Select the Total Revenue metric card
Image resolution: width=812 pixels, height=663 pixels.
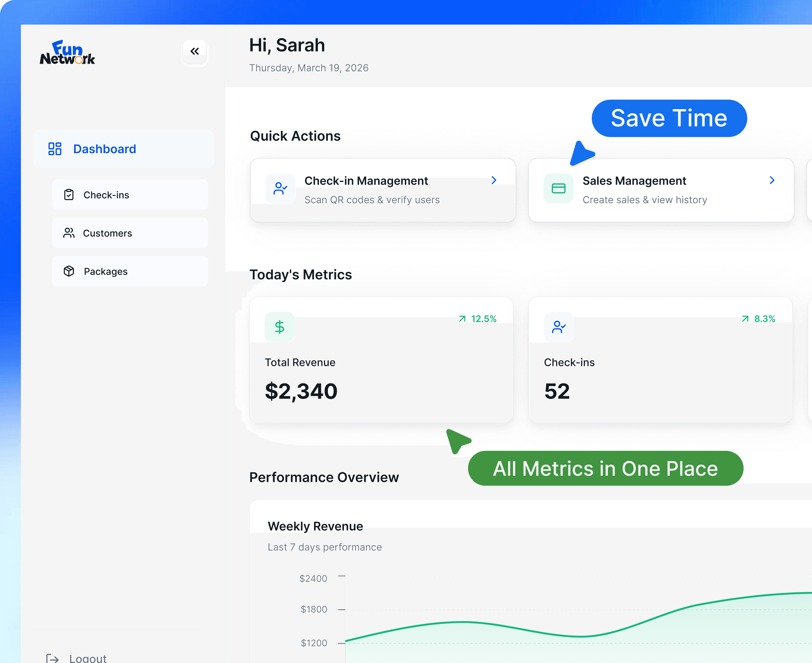click(x=381, y=360)
